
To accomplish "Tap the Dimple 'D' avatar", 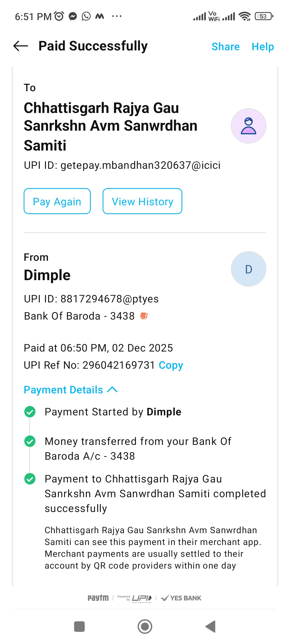I will click(248, 269).
